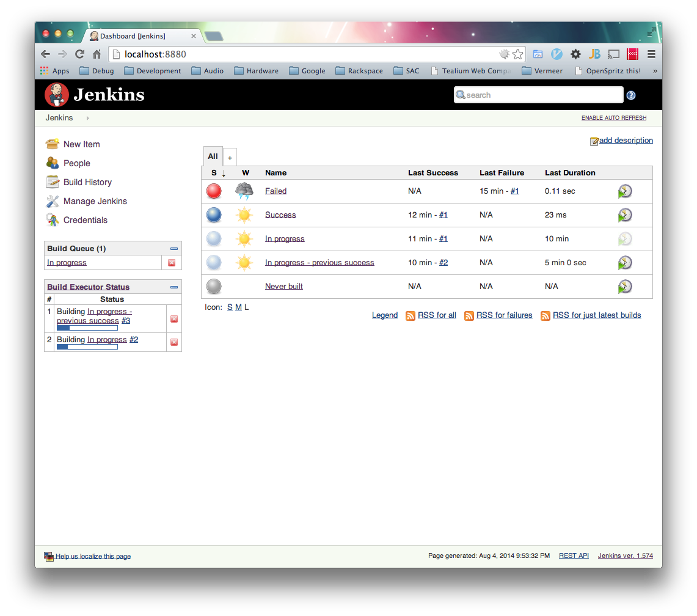
Task: Sort by Last Success column
Action: pyautogui.click(x=433, y=172)
